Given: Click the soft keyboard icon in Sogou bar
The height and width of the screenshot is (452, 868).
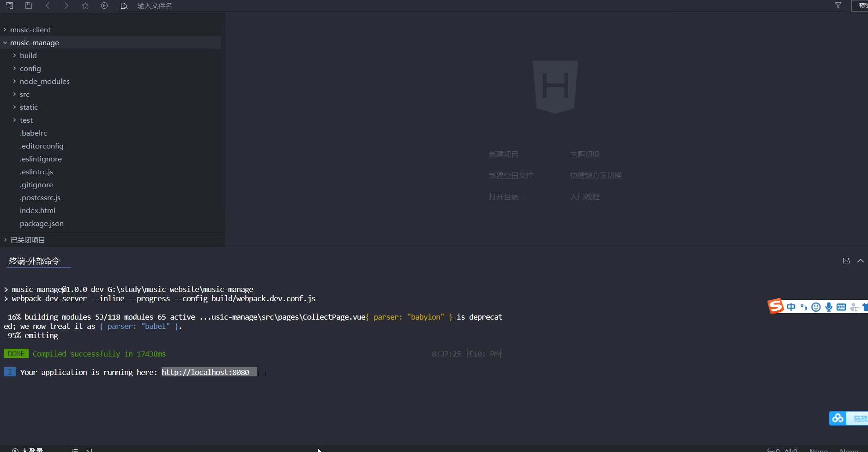Looking at the screenshot, I should click(841, 307).
